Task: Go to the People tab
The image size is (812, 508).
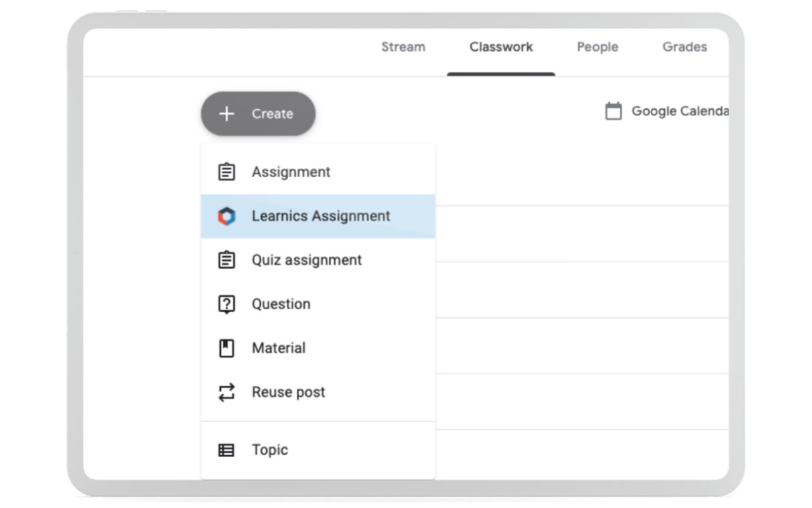Action: [x=598, y=47]
